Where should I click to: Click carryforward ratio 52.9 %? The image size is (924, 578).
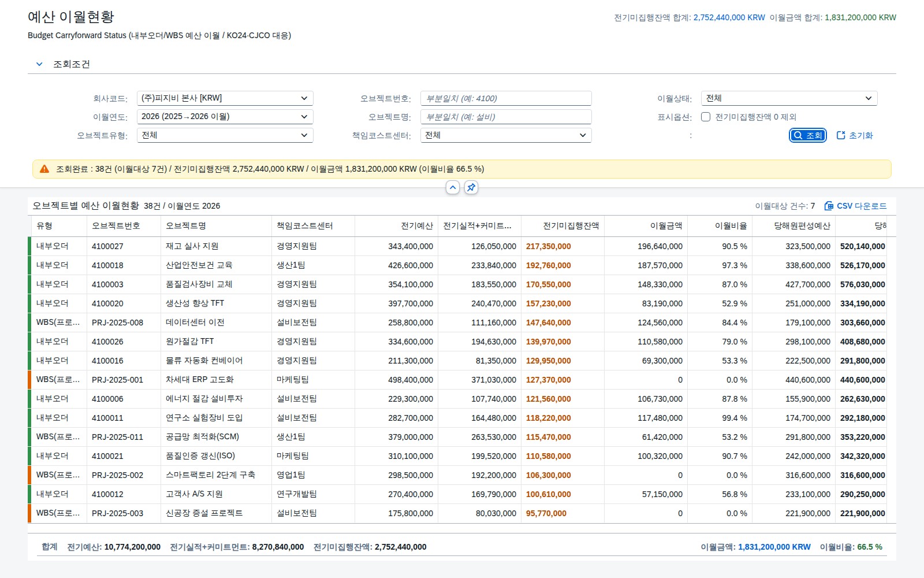[x=735, y=303]
